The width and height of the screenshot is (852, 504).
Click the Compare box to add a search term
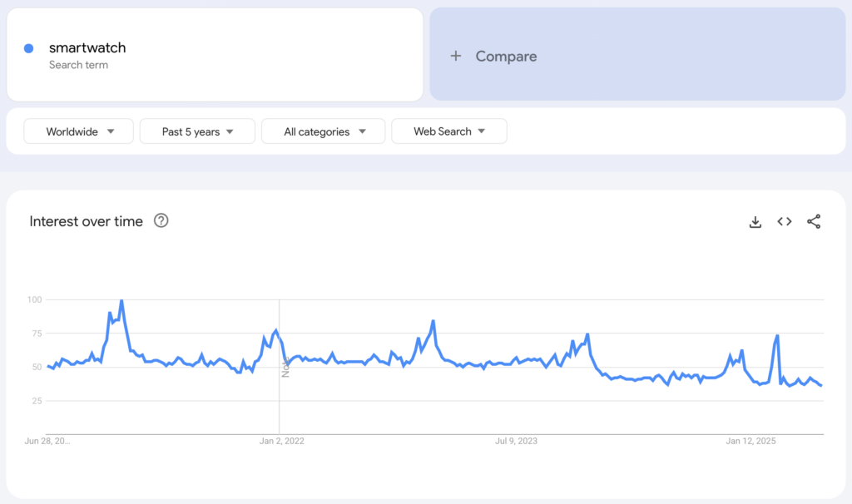(x=637, y=56)
